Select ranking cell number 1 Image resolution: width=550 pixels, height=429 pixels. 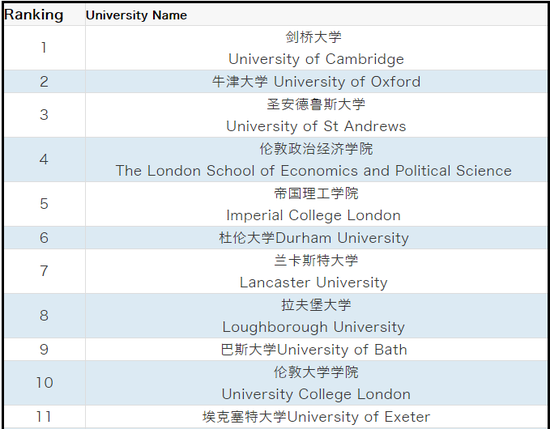pyautogui.click(x=45, y=48)
